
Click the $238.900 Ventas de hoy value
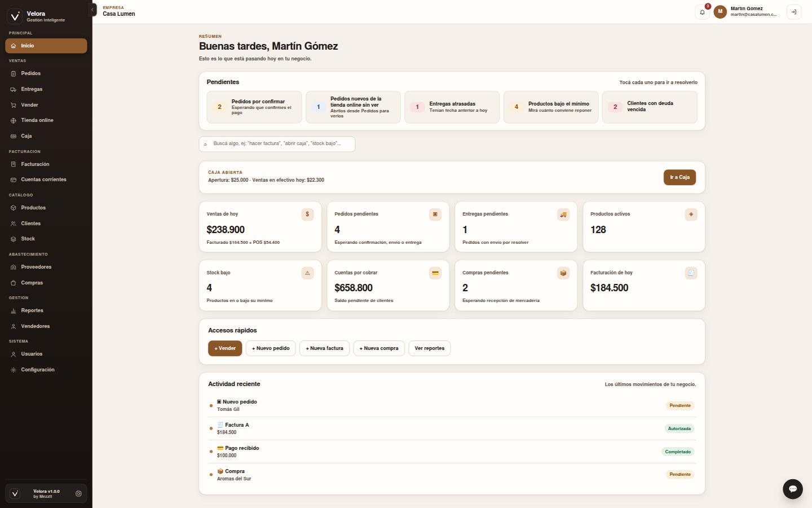[226, 230]
